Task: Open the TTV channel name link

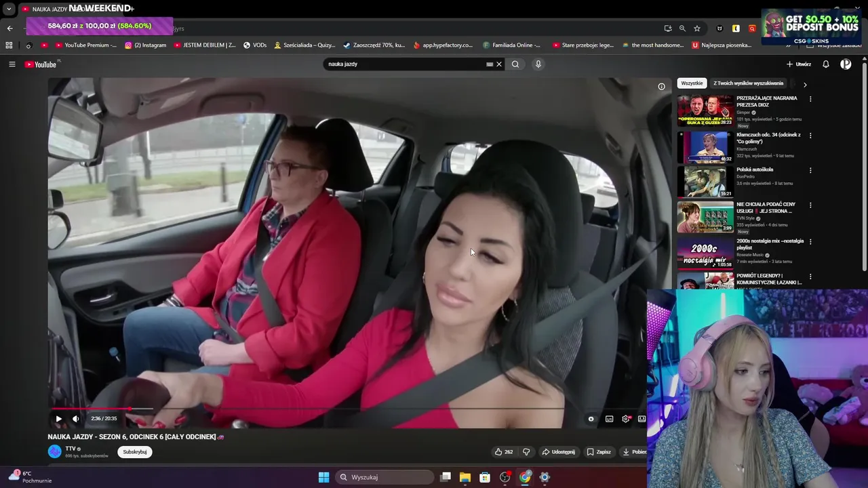Action: click(71, 449)
